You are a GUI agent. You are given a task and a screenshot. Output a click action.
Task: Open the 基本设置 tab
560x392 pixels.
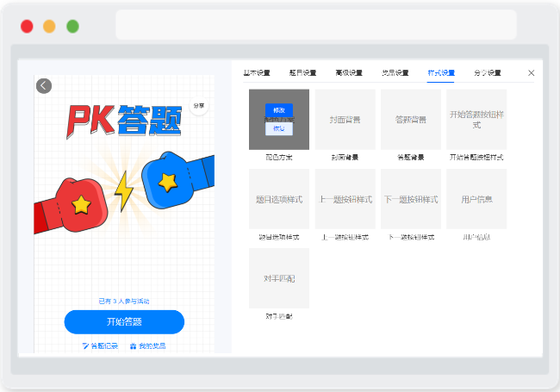257,73
